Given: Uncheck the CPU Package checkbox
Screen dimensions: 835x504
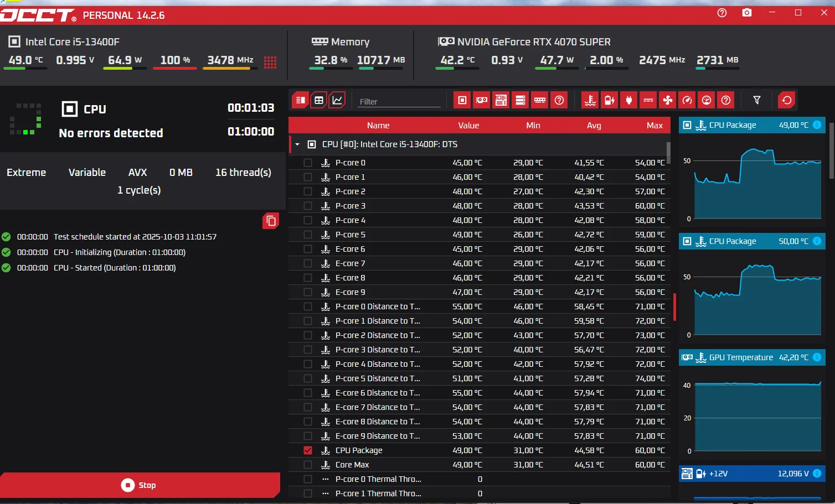Looking at the screenshot, I should (308, 450).
